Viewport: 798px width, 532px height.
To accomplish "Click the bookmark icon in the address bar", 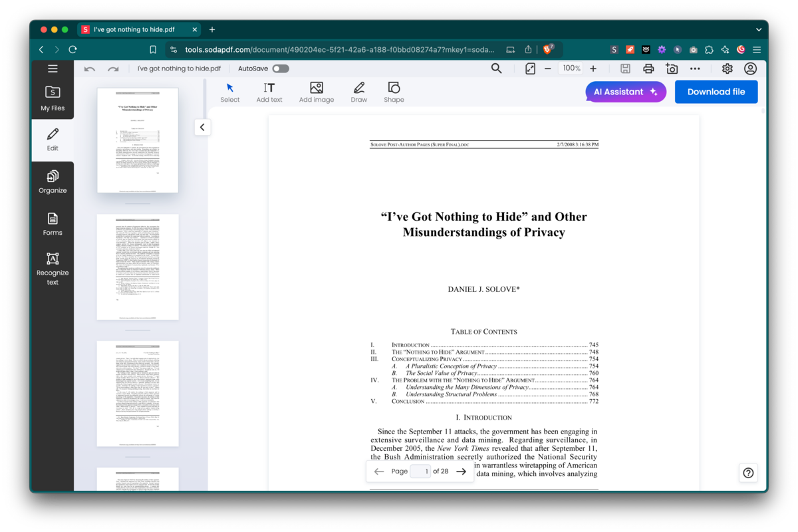I will (x=153, y=49).
